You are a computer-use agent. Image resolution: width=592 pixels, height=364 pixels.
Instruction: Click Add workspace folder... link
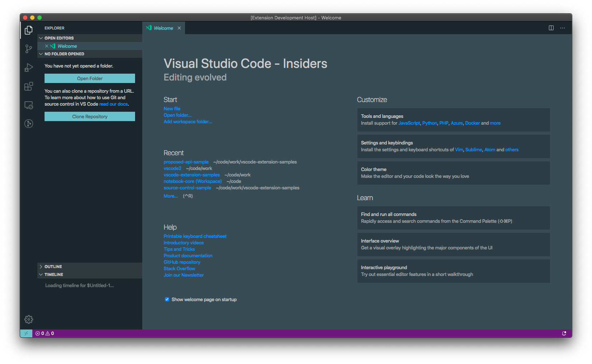pos(188,122)
